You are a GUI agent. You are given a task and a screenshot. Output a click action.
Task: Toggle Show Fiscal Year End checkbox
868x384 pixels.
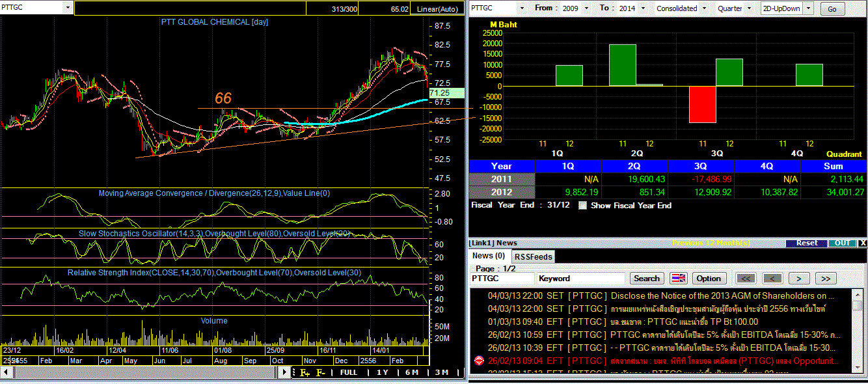pos(582,205)
